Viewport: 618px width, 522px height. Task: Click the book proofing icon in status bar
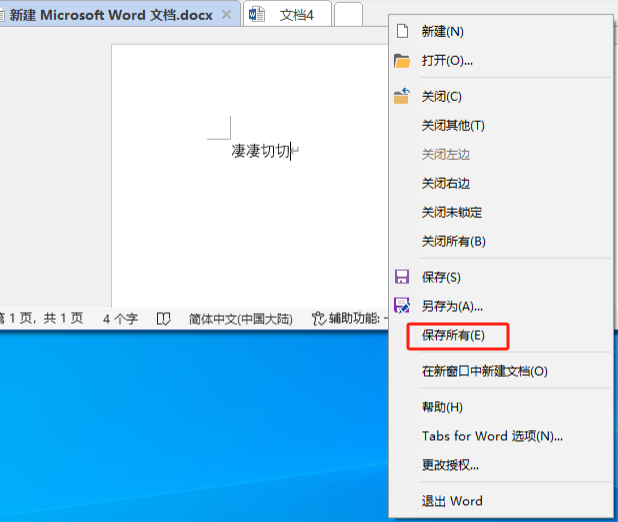[x=163, y=319]
